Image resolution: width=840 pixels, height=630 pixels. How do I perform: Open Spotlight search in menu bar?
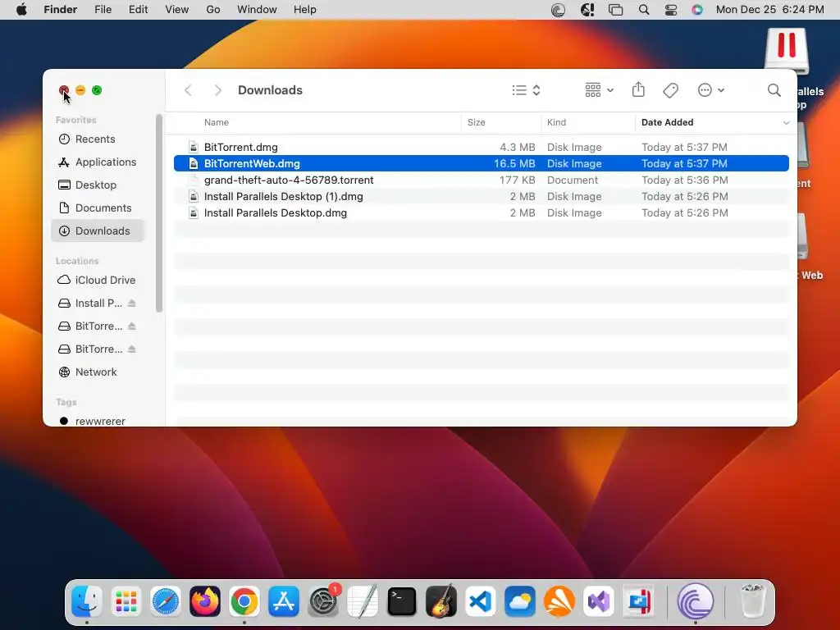tap(644, 10)
